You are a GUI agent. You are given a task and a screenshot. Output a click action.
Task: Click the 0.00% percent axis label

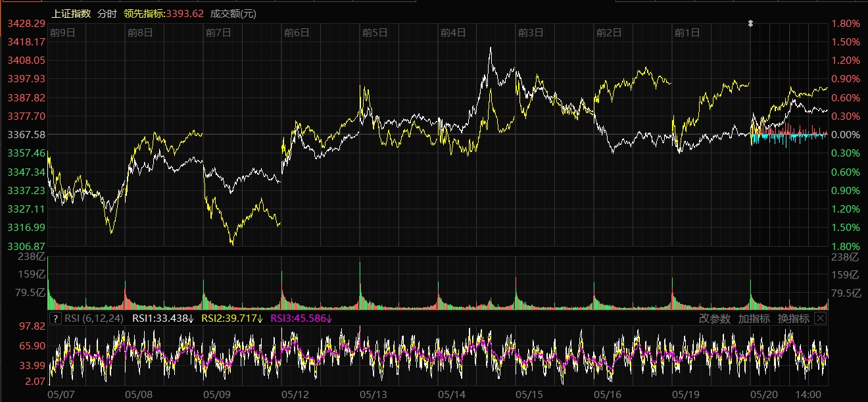[x=846, y=134]
